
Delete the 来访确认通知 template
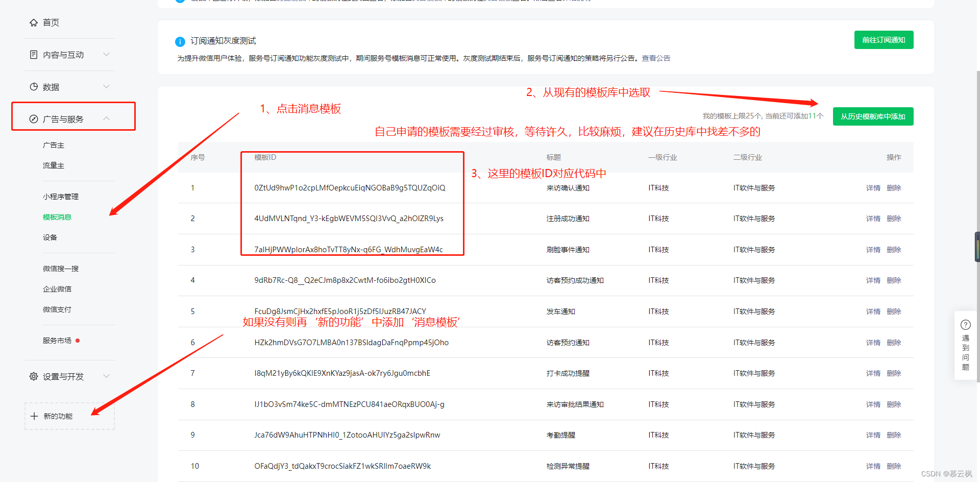tap(894, 188)
